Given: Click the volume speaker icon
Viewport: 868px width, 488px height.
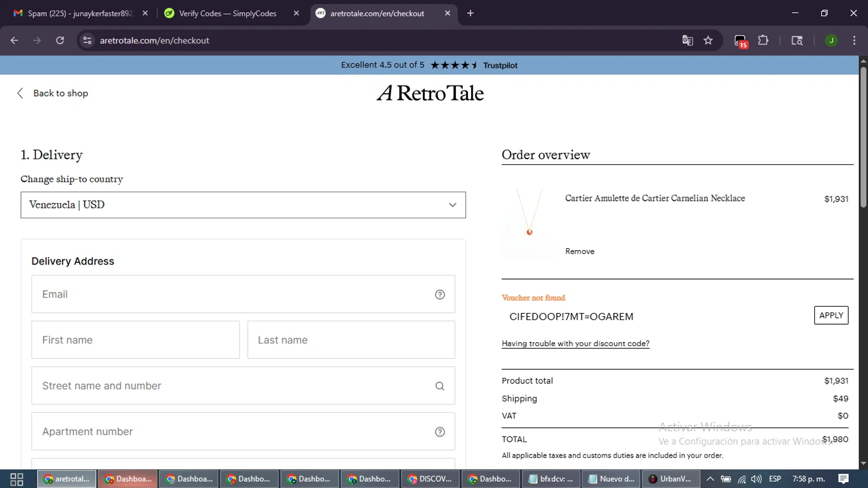Looking at the screenshot, I should 756,479.
